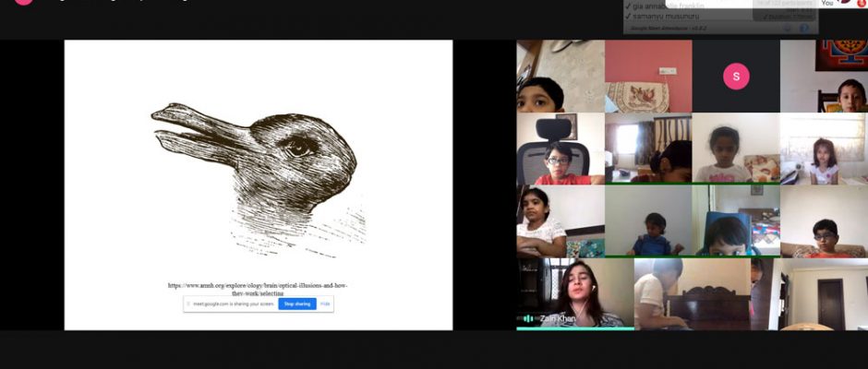Select the duck-rabbit illusion image in the presentation
This screenshot has height=369, width=868.
click(259, 179)
